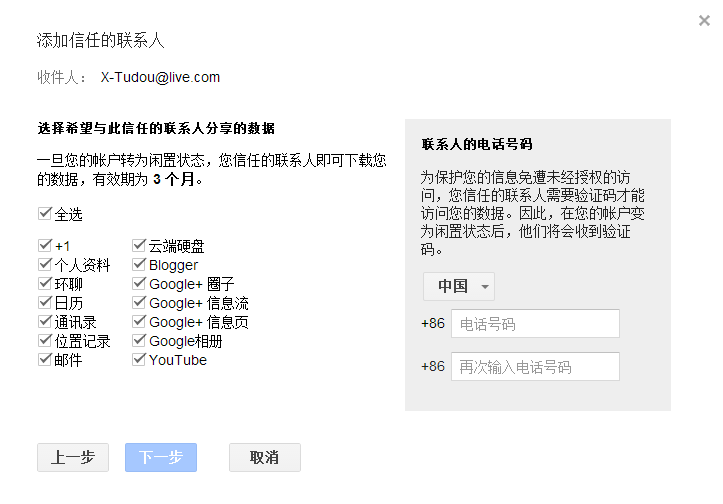
Task: Toggle the Google相册 checkbox
Action: point(139,341)
